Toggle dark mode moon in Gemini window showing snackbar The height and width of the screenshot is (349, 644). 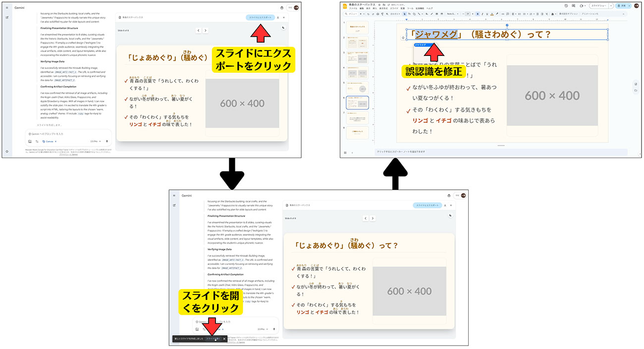coord(450,215)
